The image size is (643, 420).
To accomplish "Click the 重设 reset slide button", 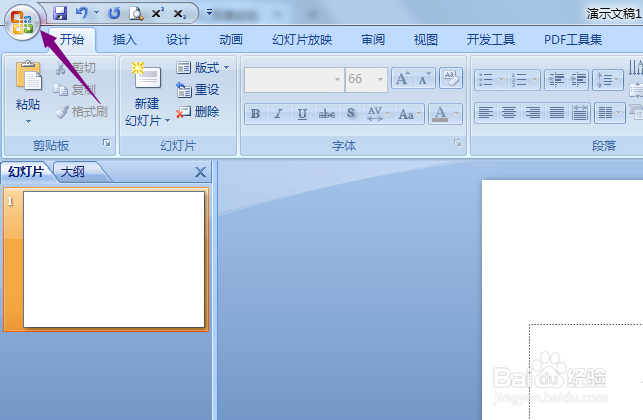I will (198, 89).
